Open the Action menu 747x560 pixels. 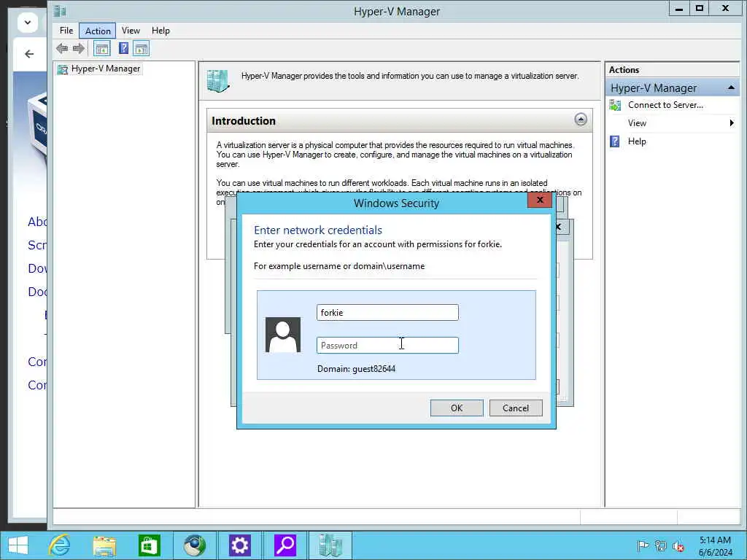pos(98,31)
